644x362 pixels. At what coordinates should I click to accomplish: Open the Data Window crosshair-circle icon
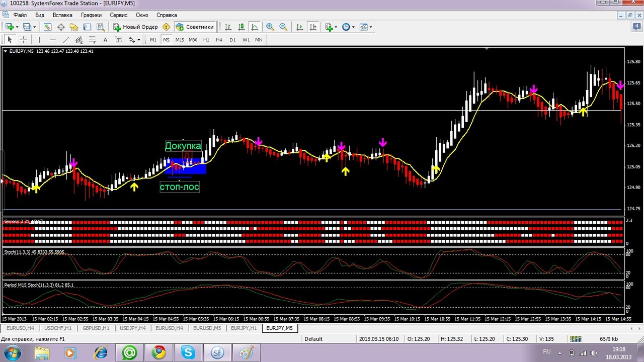tap(61, 27)
